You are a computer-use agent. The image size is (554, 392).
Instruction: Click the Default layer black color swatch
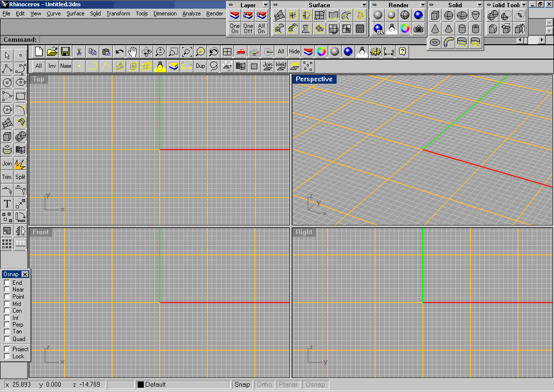(140, 385)
